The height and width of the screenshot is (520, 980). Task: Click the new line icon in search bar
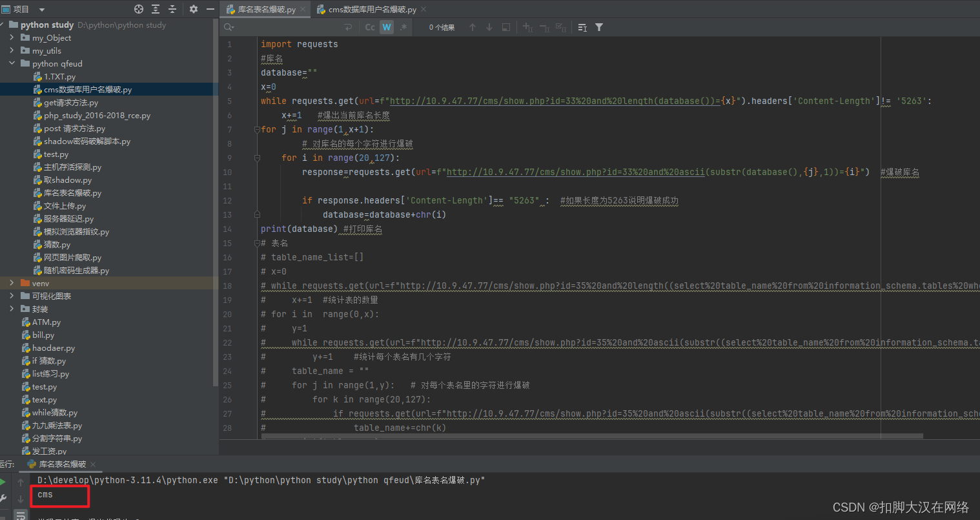tap(349, 27)
